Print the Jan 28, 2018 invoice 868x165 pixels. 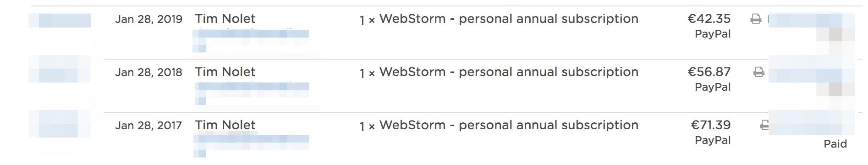[x=759, y=72]
